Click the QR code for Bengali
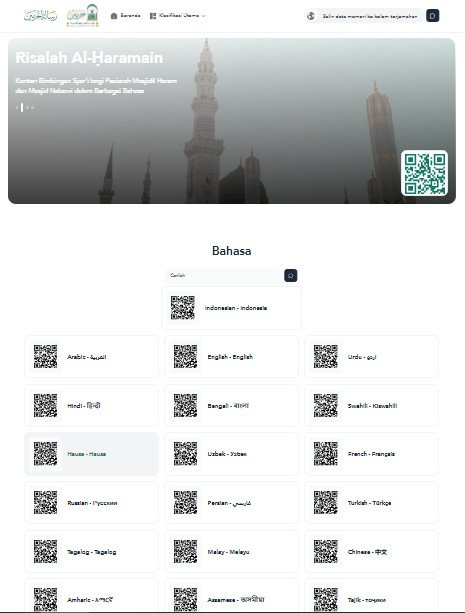Image resolution: width=465 pixels, height=613 pixels. [x=185, y=405]
